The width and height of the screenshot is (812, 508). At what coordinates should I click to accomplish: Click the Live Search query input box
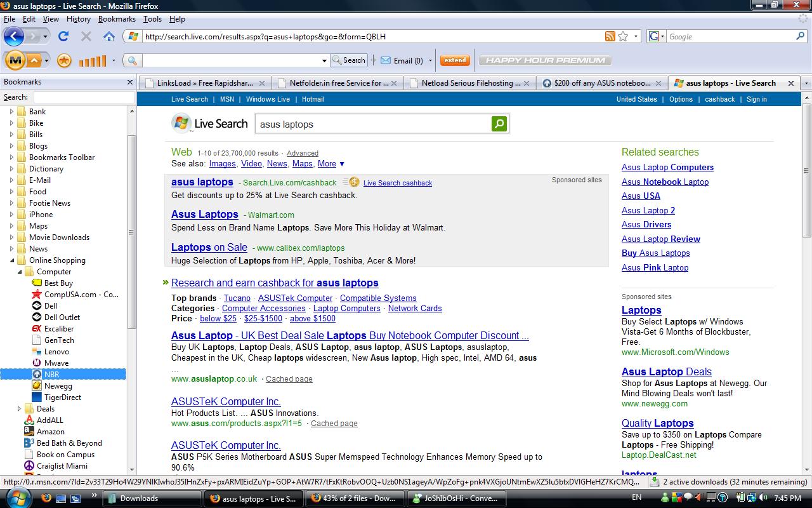[x=372, y=124]
